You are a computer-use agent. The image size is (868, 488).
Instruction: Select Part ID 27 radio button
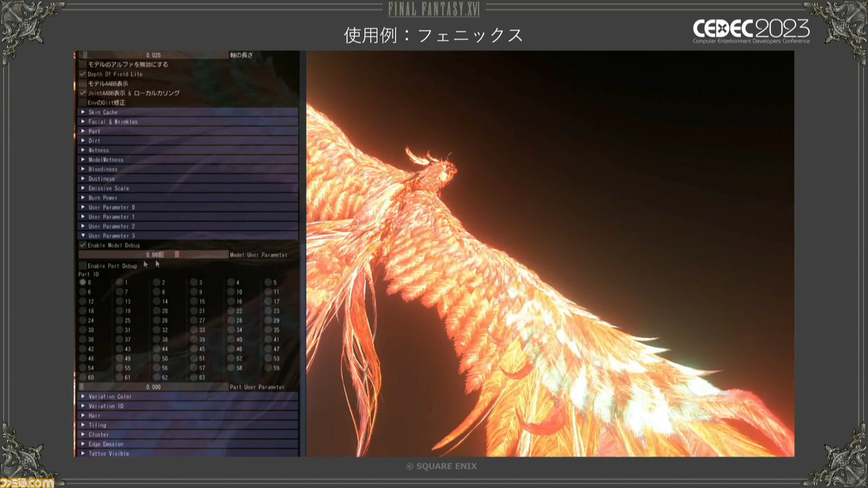(194, 320)
